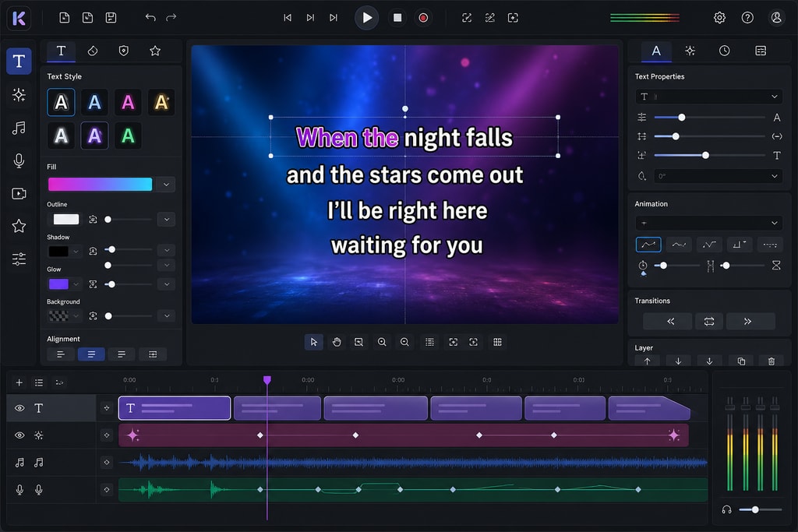Toggle shadow link icon
The image size is (798, 532).
(x=93, y=252)
